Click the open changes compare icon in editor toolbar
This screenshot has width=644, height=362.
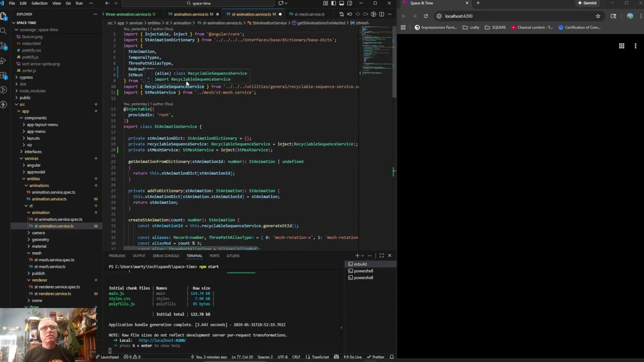(x=341, y=14)
